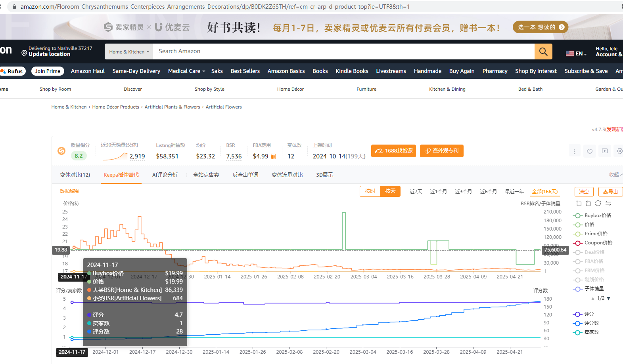Open the AI评论分析 tab
This screenshot has height=364, width=623.
pyautogui.click(x=165, y=175)
